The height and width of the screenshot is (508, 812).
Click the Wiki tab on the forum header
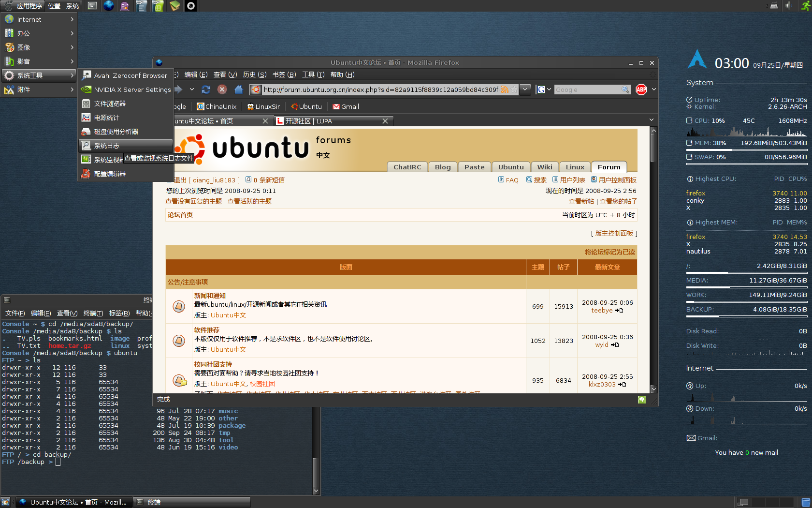point(545,167)
